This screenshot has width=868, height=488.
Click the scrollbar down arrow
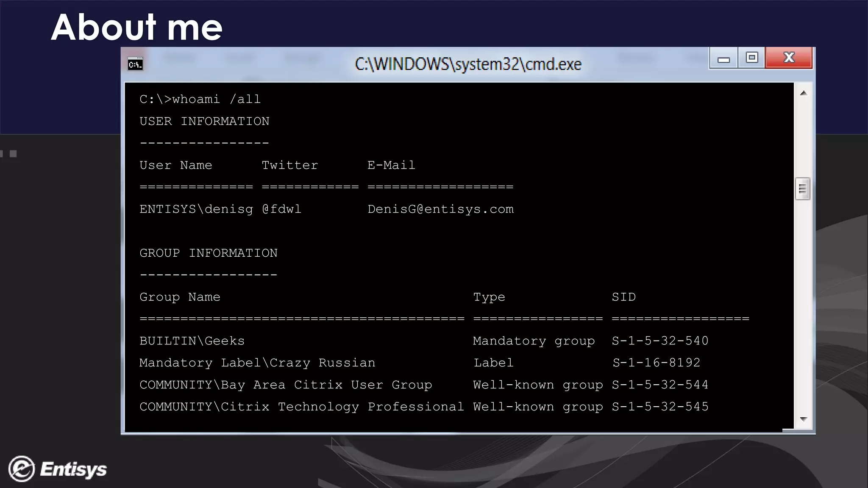coord(803,419)
